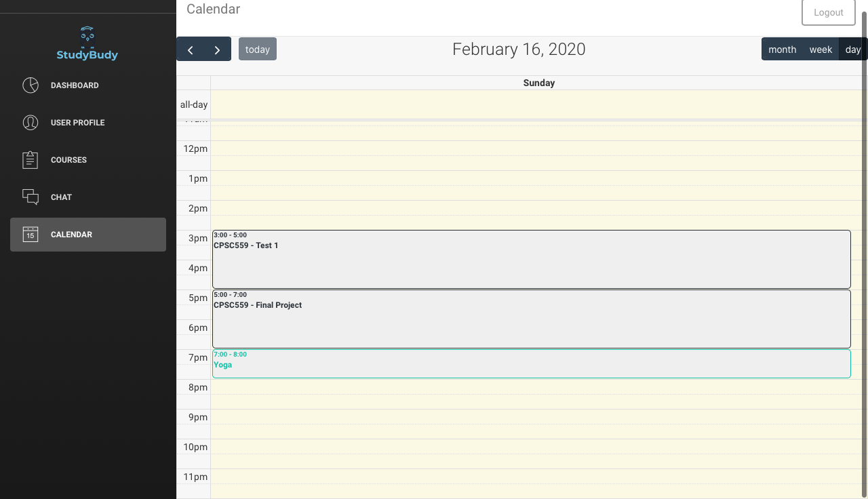This screenshot has width=868, height=499.
Task: Select the day view button
Action: click(x=852, y=49)
